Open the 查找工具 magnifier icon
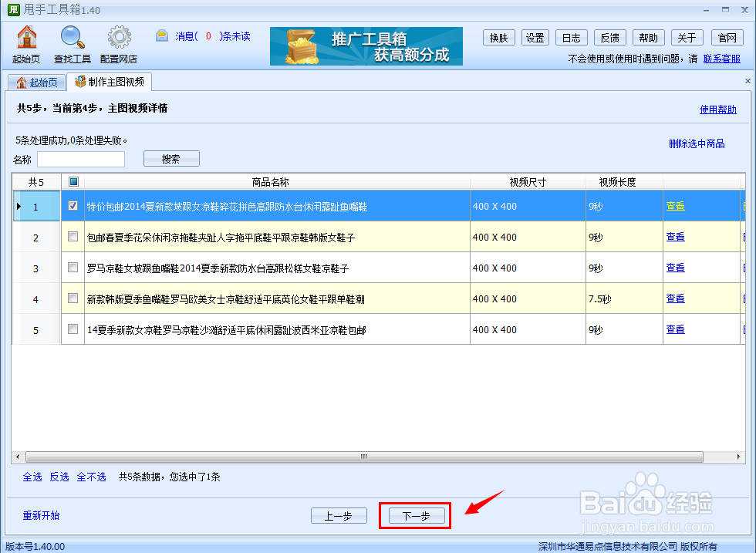This screenshot has width=756, height=553. tap(73, 45)
